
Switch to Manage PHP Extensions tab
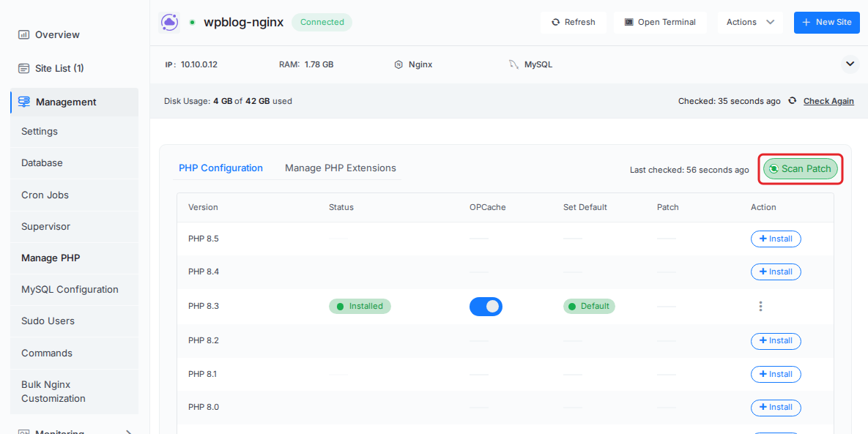pos(341,168)
